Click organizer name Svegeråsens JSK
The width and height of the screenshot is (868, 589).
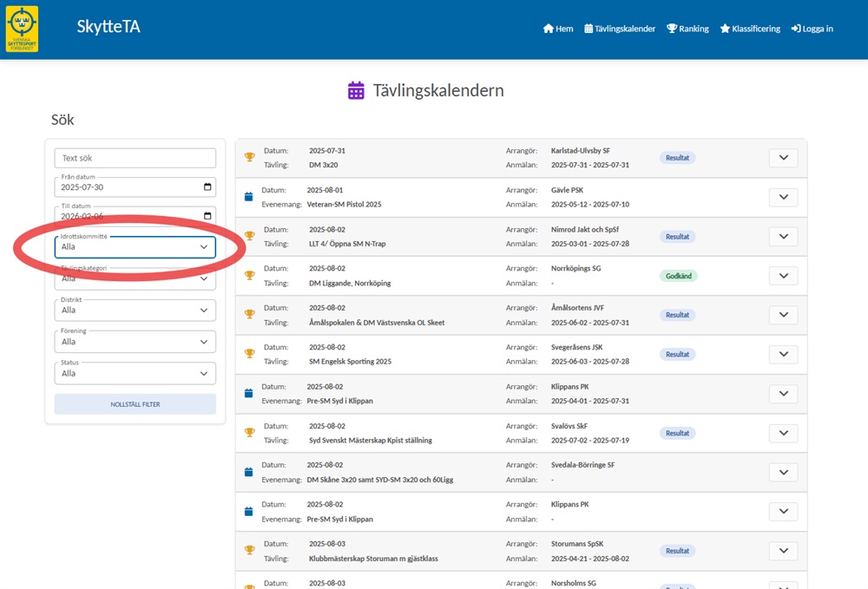tap(577, 347)
